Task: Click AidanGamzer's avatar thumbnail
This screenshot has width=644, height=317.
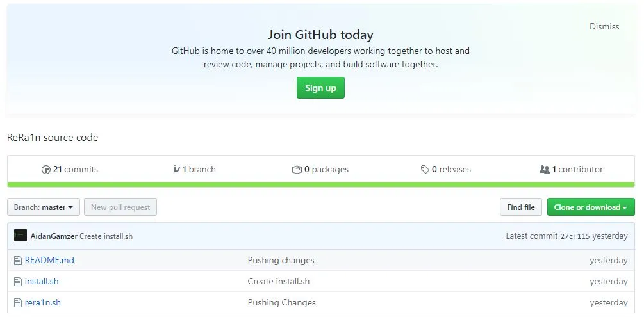Action: click(x=21, y=236)
